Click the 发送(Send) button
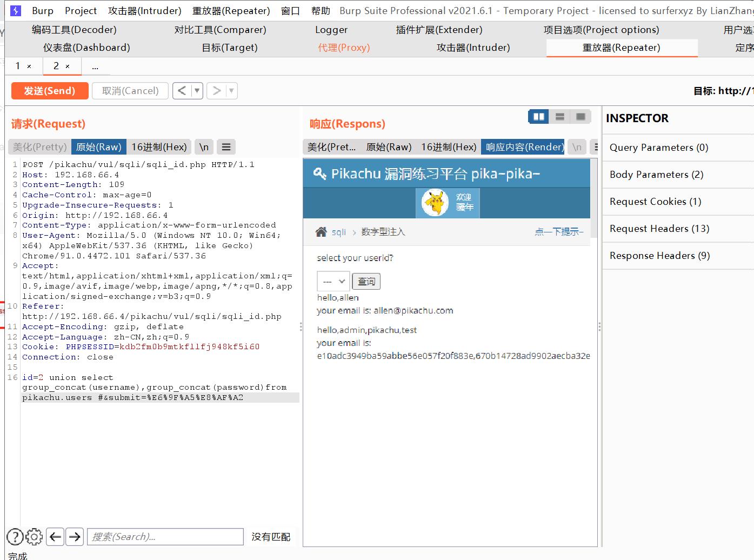Screen dimensions: 754x560 (50, 91)
